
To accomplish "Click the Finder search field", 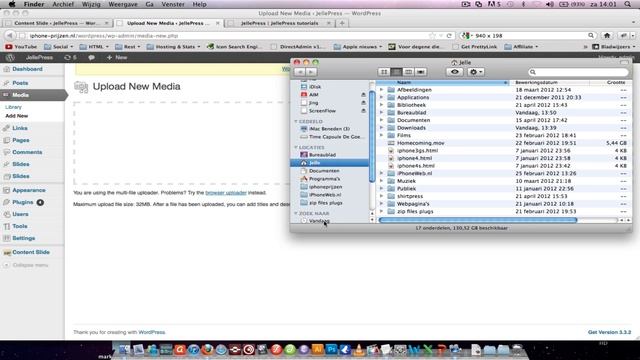I will [x=578, y=72].
